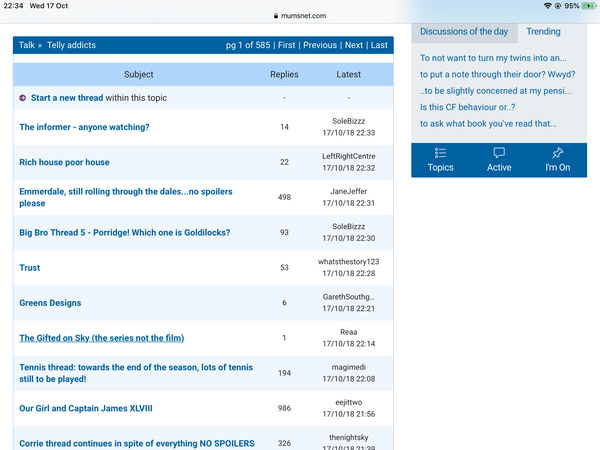600x450 pixels.
Task: Open the I'm On pin icon
Action: click(x=557, y=153)
